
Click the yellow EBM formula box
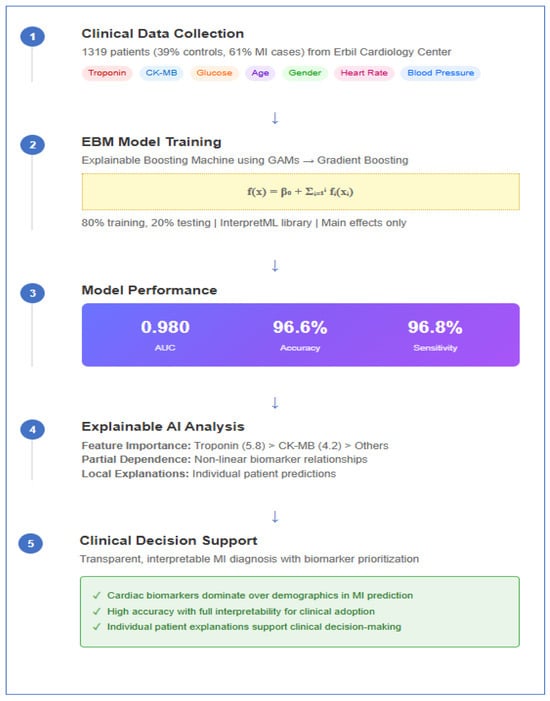coord(300,192)
